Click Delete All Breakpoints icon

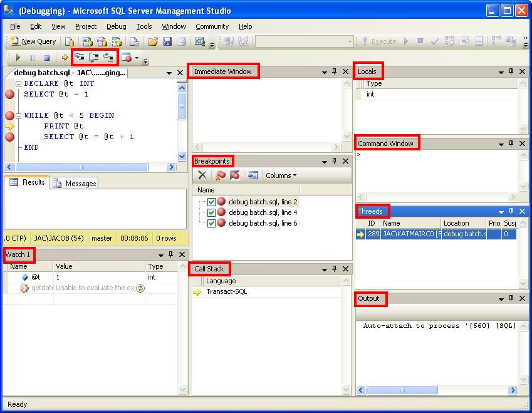220,175
